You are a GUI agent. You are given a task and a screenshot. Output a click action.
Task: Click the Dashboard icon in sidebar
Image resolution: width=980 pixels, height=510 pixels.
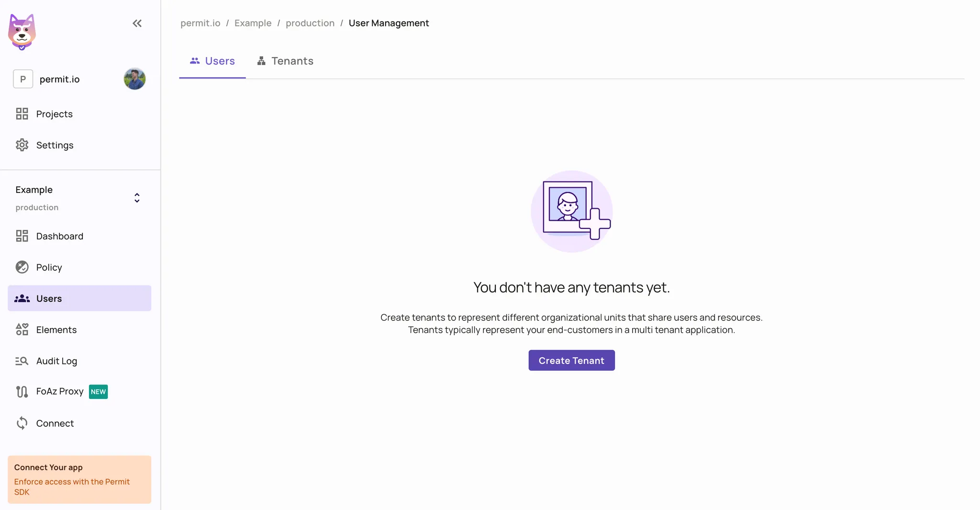point(22,236)
